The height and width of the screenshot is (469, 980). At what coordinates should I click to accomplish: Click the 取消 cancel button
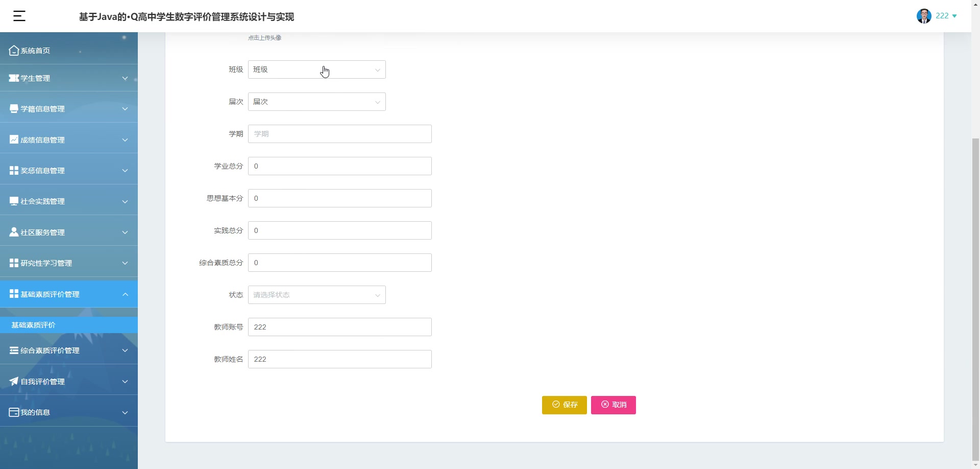613,405
